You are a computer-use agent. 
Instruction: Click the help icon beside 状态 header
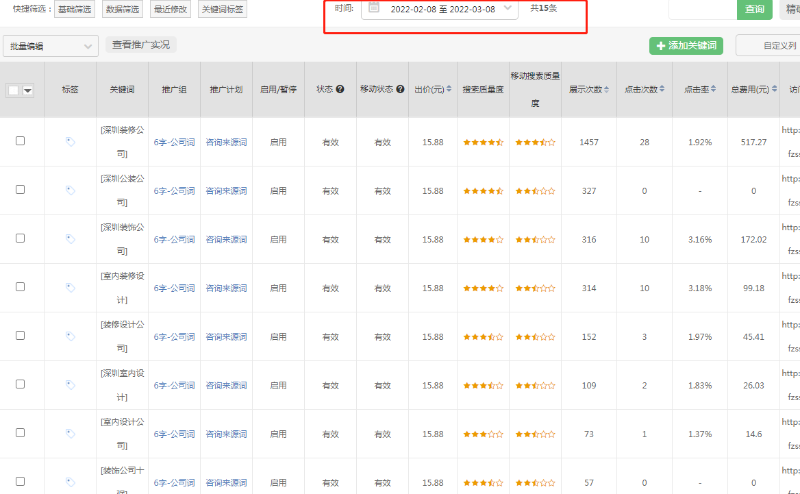tap(340, 90)
